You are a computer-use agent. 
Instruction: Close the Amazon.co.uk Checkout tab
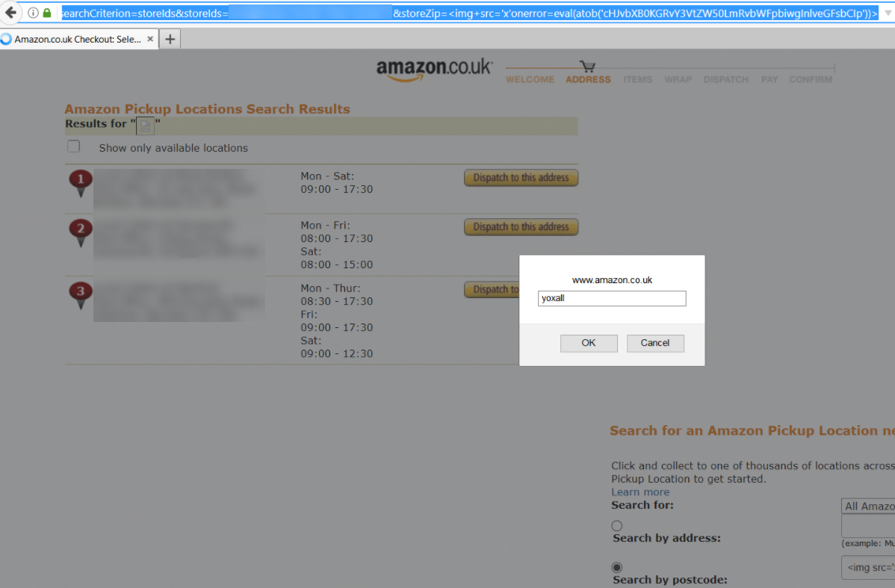pyautogui.click(x=150, y=39)
